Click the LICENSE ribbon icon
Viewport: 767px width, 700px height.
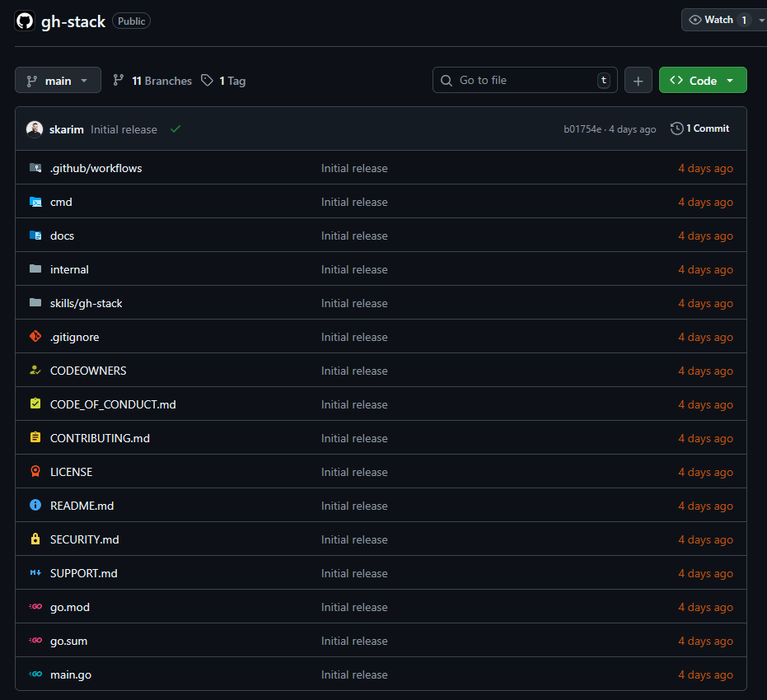click(35, 471)
